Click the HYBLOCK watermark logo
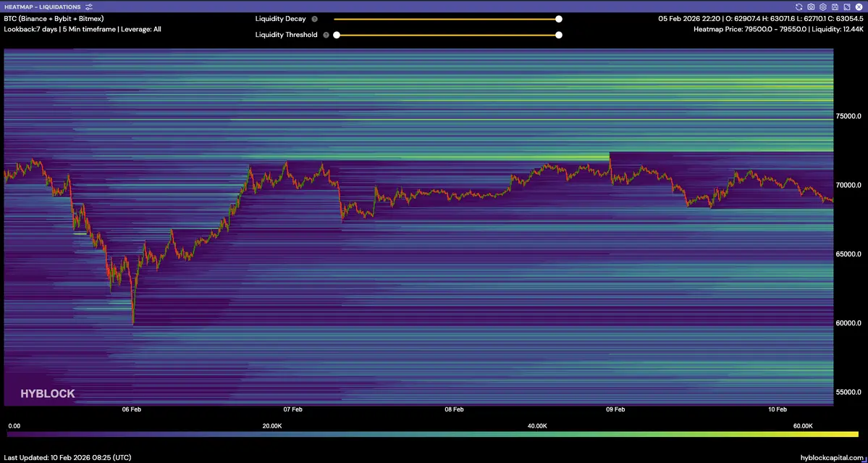This screenshot has width=868, height=463. (47, 394)
